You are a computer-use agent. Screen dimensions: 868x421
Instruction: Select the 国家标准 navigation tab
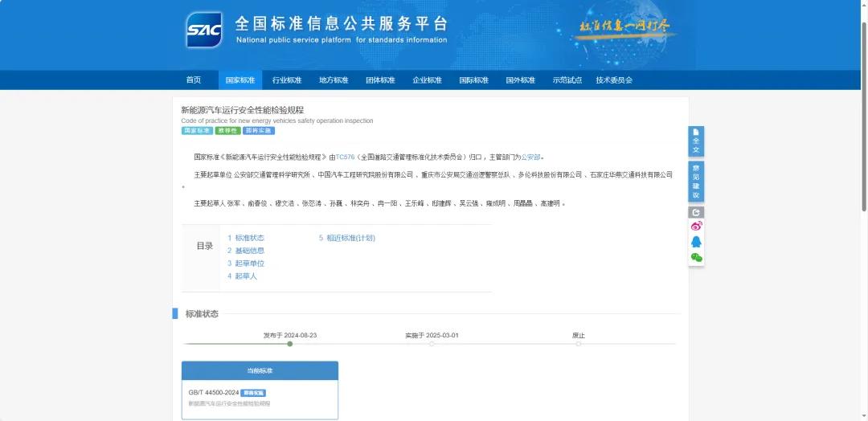240,80
